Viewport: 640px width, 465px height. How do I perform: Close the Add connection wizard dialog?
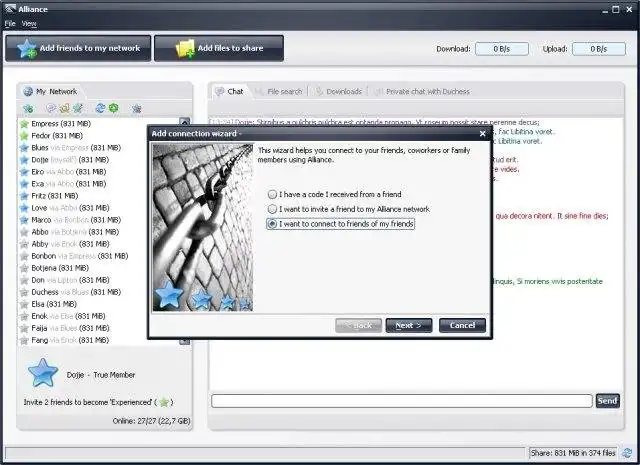[482, 133]
